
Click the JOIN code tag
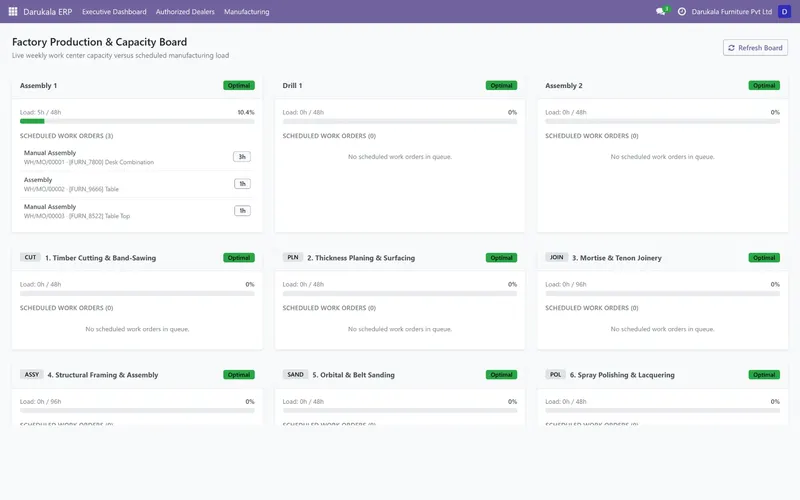click(557, 258)
